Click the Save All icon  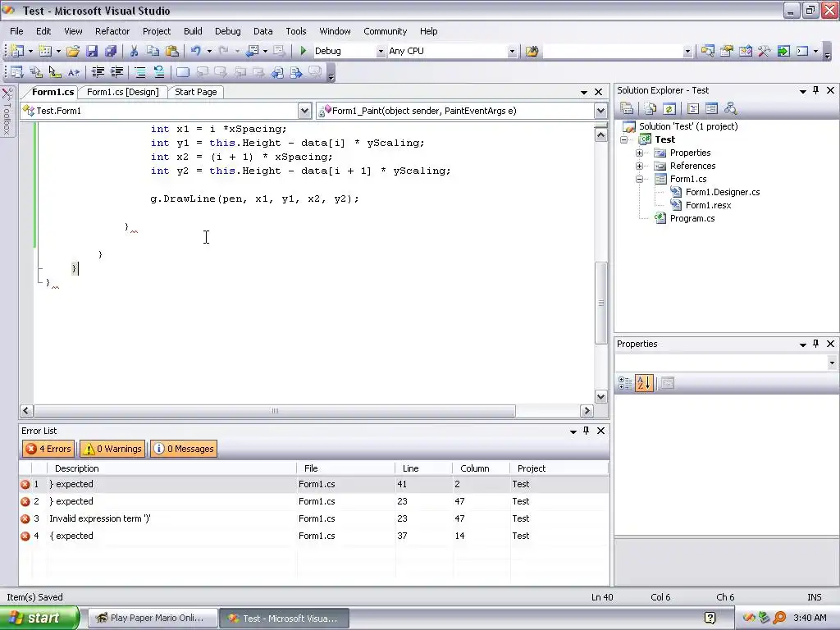111,51
